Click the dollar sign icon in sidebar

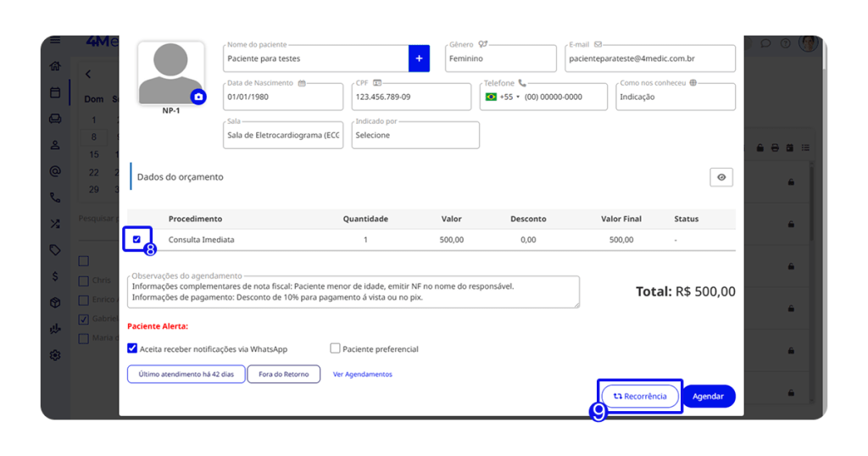pos(55,275)
